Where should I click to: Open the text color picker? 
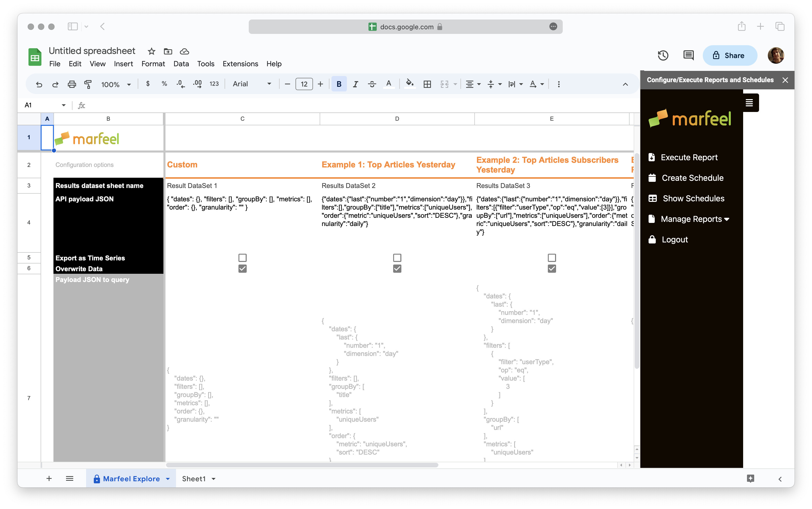click(x=389, y=84)
